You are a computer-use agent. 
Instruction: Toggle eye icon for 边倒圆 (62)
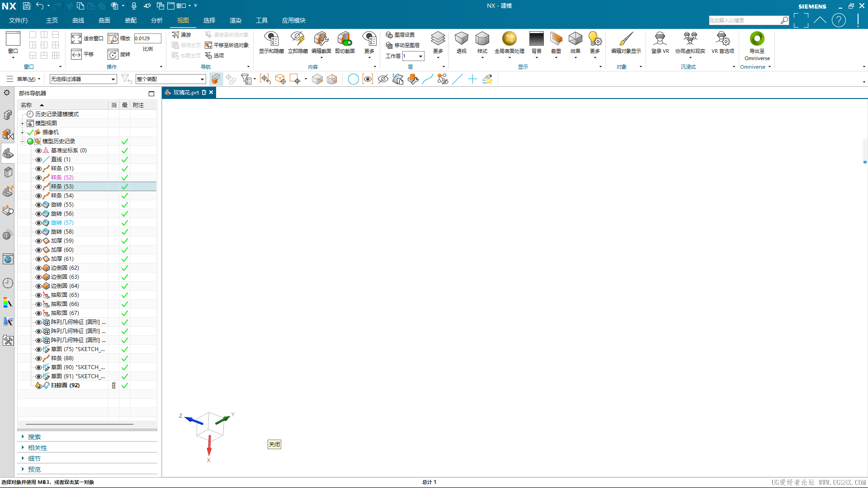[x=38, y=268]
